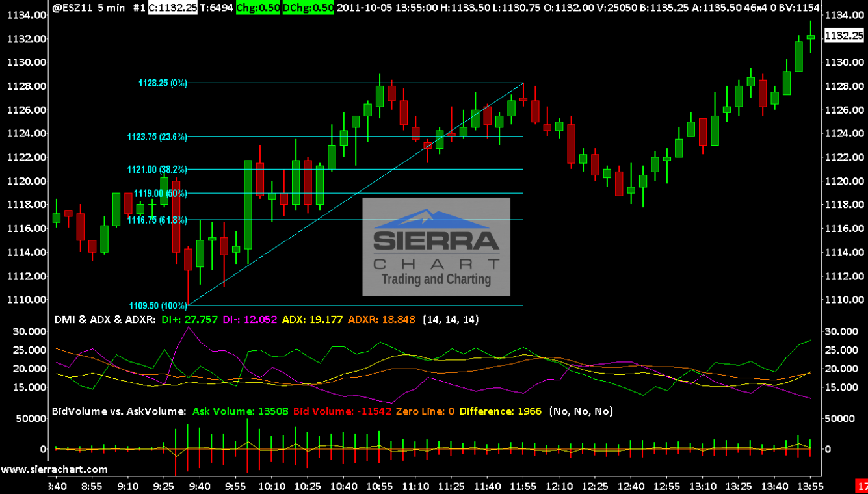Open the www.sierrachart.com link
The width and height of the screenshot is (868, 494).
pyautogui.click(x=54, y=469)
